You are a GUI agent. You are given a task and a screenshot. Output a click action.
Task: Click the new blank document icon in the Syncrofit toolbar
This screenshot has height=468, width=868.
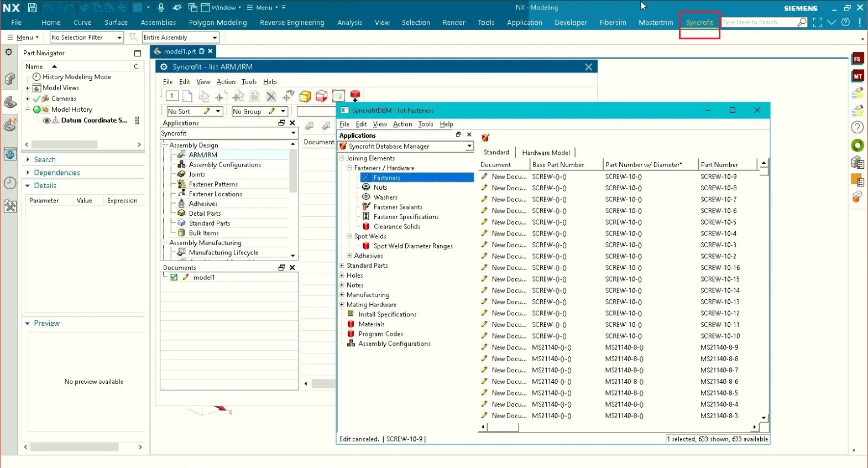click(187, 96)
